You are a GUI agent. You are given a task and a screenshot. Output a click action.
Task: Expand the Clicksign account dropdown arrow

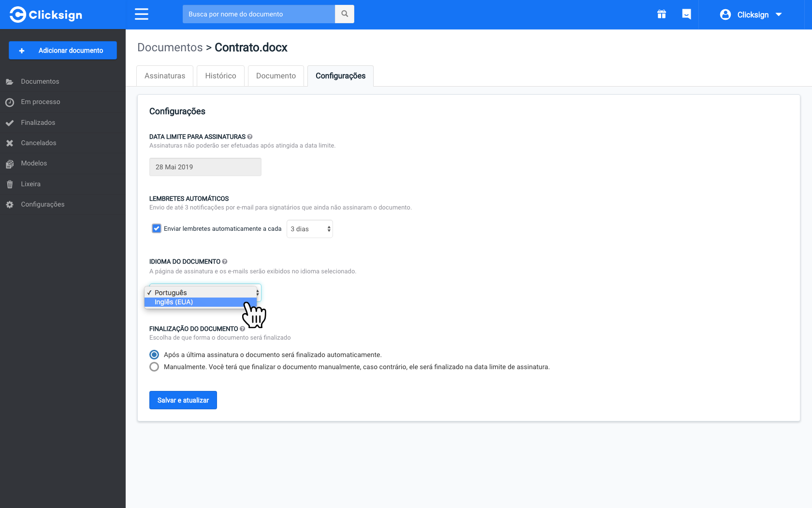click(779, 15)
